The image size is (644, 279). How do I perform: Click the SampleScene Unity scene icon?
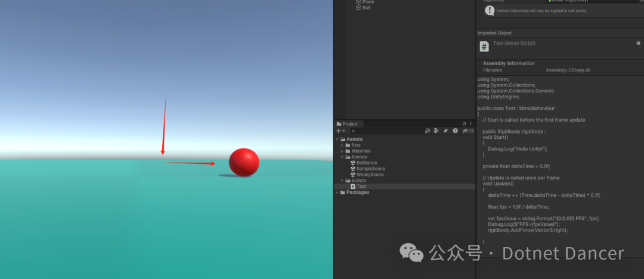[x=353, y=169]
